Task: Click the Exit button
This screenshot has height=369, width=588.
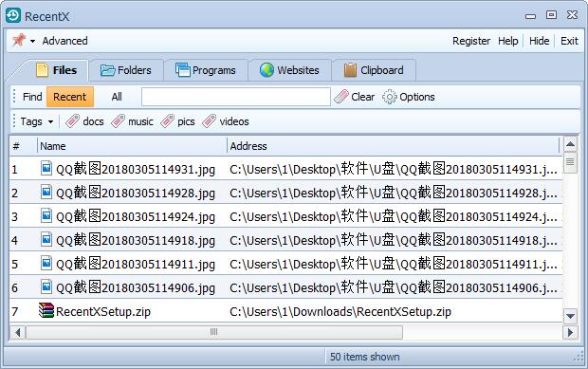Action: [569, 41]
